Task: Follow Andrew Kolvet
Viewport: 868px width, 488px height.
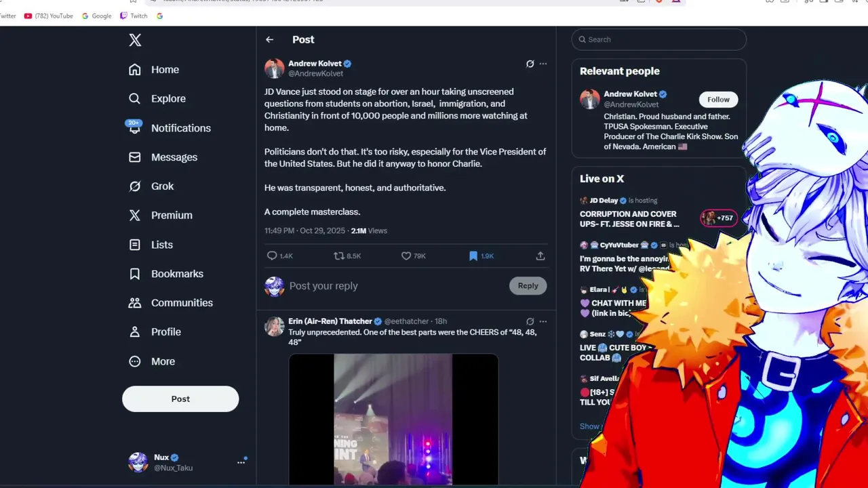Action: [x=719, y=100]
